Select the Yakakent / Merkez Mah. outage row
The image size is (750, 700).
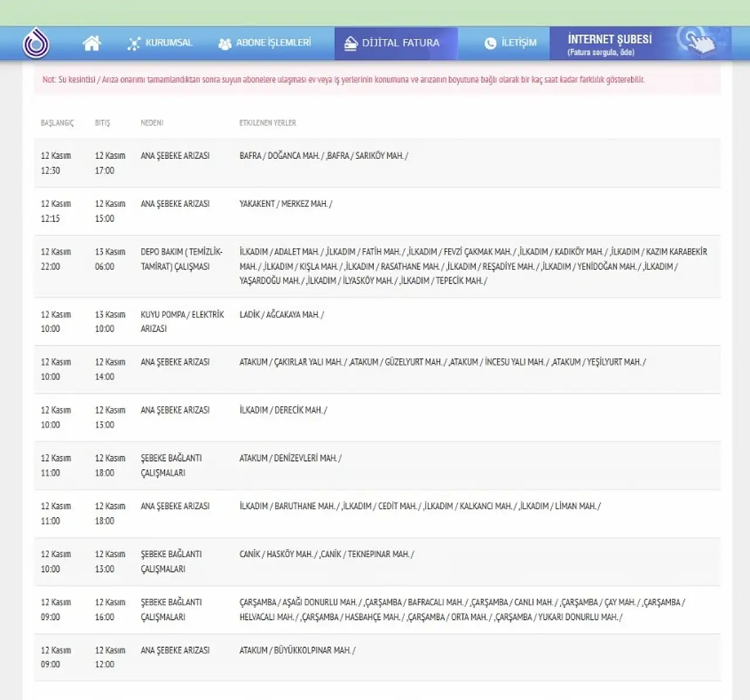click(x=285, y=204)
